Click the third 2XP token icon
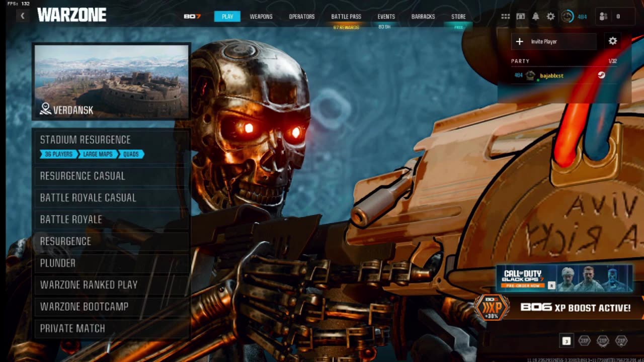 click(621, 341)
